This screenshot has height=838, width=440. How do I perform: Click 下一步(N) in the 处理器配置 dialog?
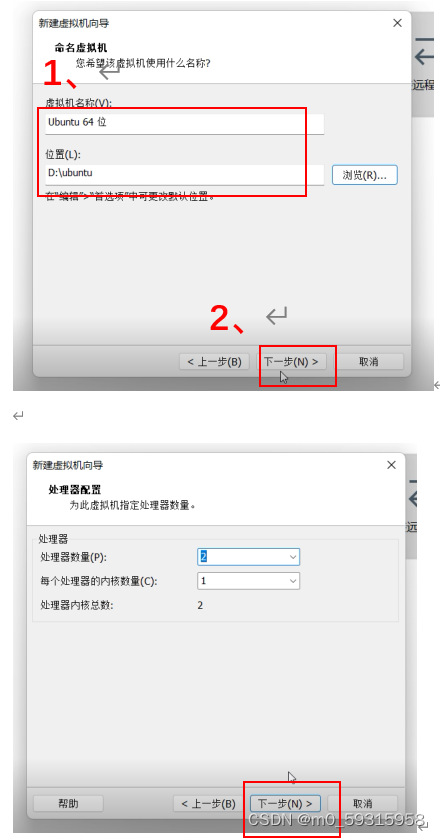(285, 803)
